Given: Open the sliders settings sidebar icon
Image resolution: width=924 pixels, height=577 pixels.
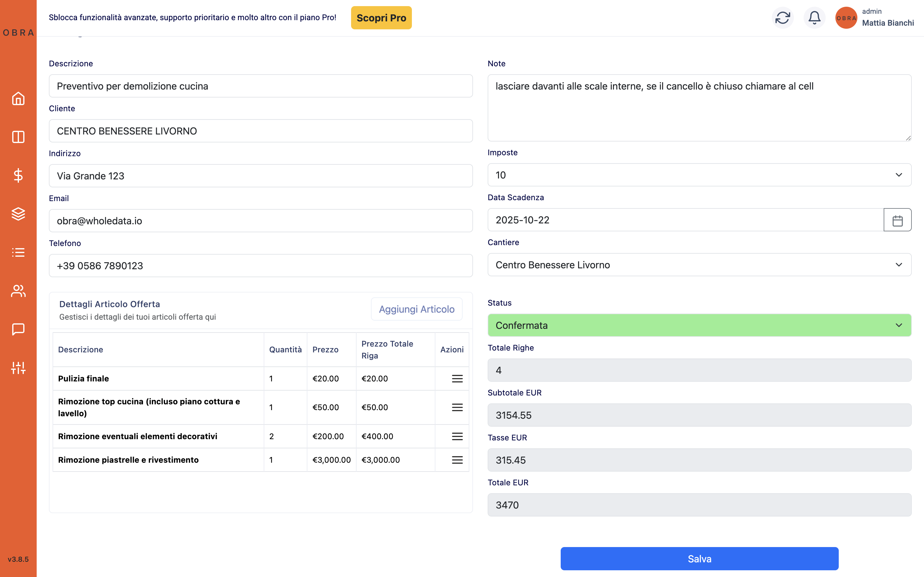Looking at the screenshot, I should coord(18,367).
